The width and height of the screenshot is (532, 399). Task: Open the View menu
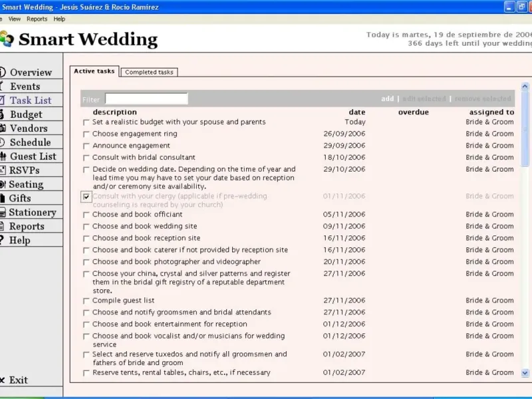click(14, 19)
